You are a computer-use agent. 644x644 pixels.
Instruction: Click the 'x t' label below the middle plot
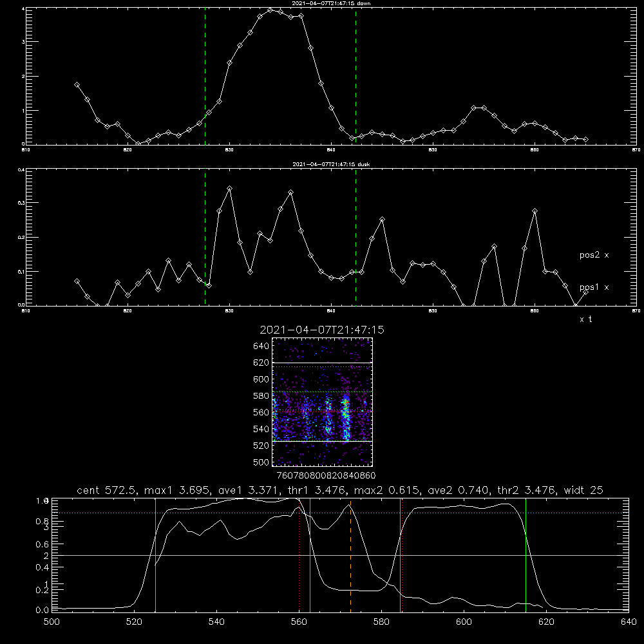(x=585, y=319)
